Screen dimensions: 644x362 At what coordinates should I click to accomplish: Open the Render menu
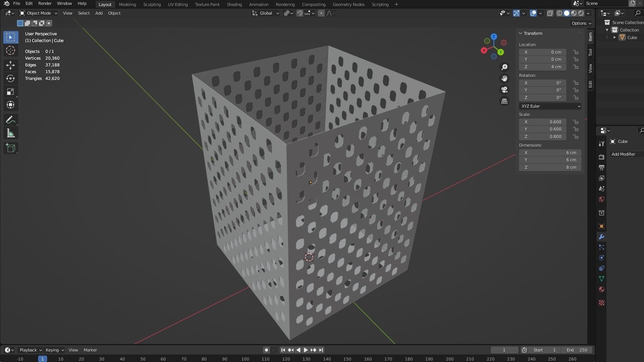[x=45, y=3]
